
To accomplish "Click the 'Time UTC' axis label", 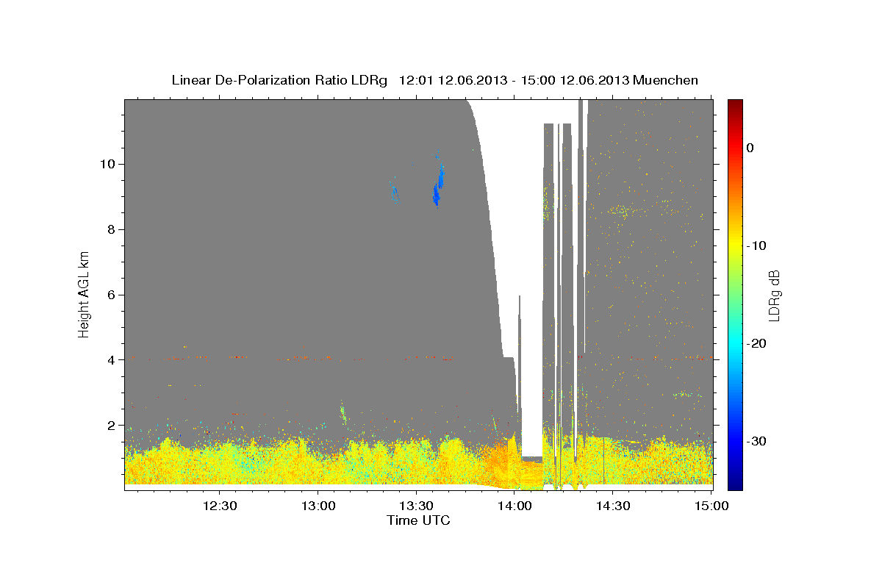I will pyautogui.click(x=418, y=520).
